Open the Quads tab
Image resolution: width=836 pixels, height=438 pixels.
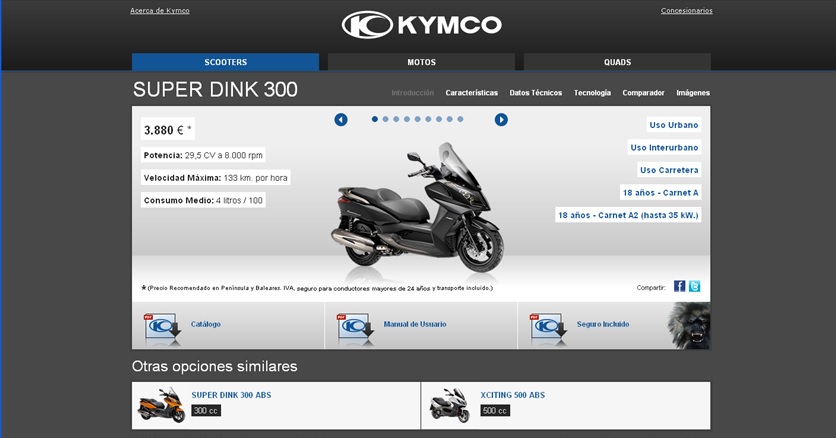tap(617, 62)
